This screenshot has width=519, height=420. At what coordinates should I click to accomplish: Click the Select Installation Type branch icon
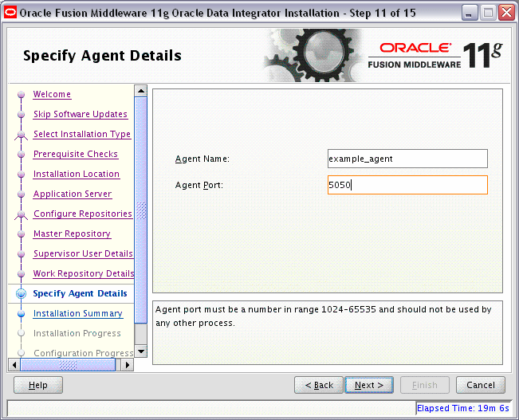22,135
